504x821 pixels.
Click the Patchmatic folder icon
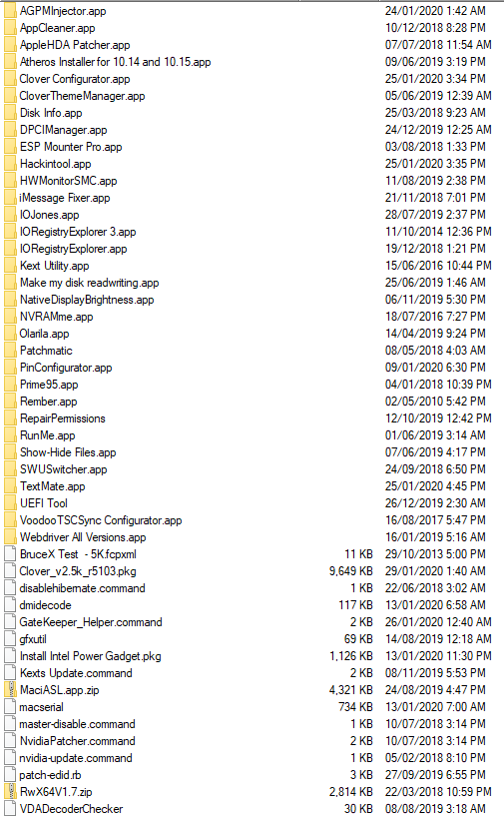(10, 351)
